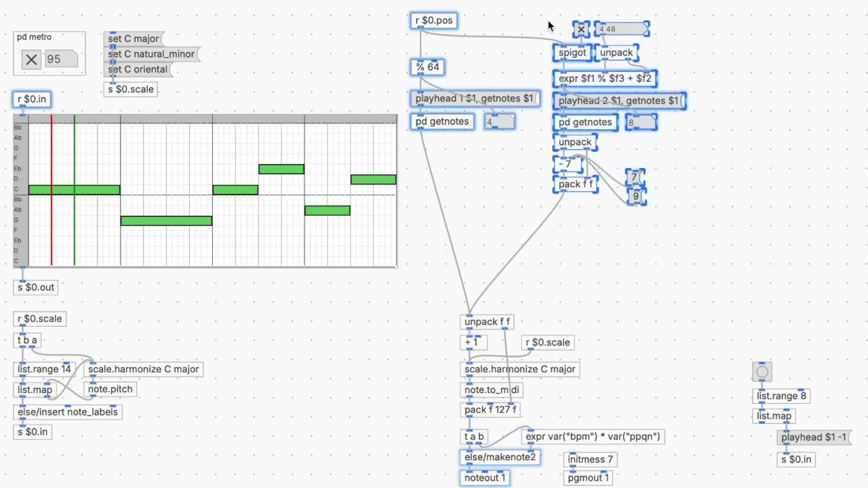Click the number box showing 9
Image resolution: width=868 pixels, height=488 pixels.
[x=636, y=197]
